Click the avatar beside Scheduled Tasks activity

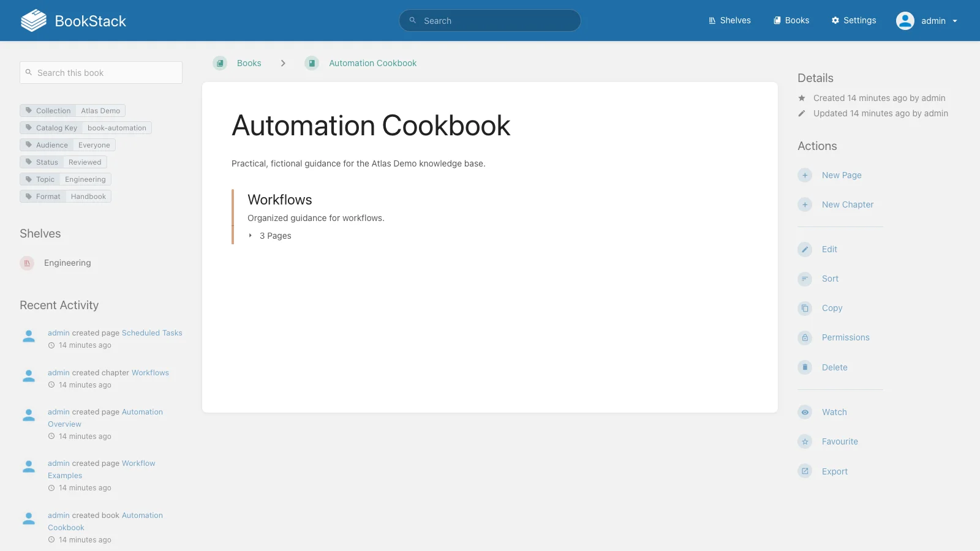29,336
